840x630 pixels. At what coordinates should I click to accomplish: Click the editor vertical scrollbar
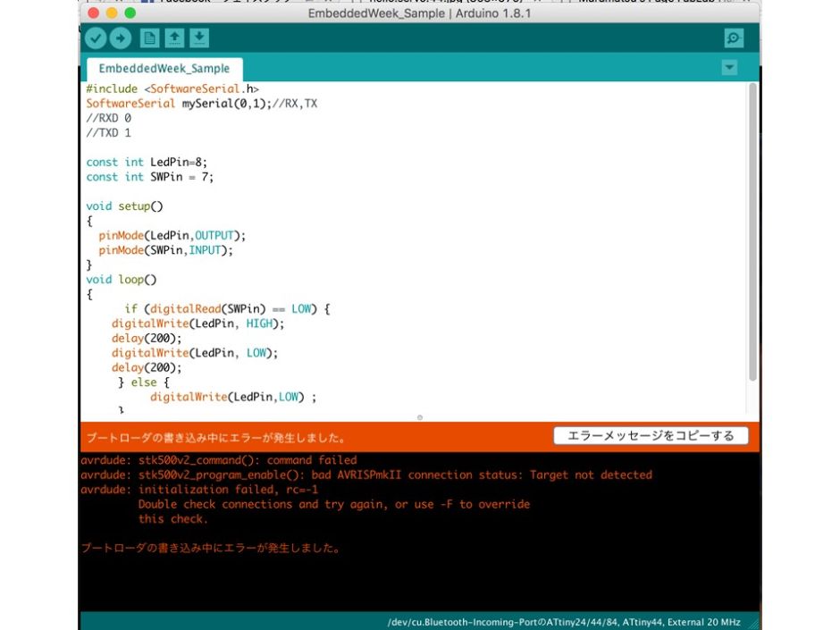[752, 231]
